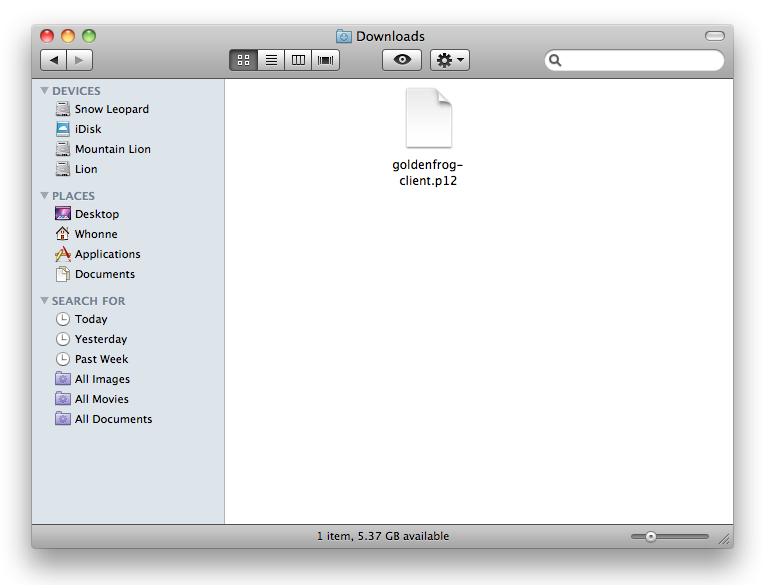Switch to list view
This screenshot has width=762, height=585.
pyautogui.click(x=271, y=60)
